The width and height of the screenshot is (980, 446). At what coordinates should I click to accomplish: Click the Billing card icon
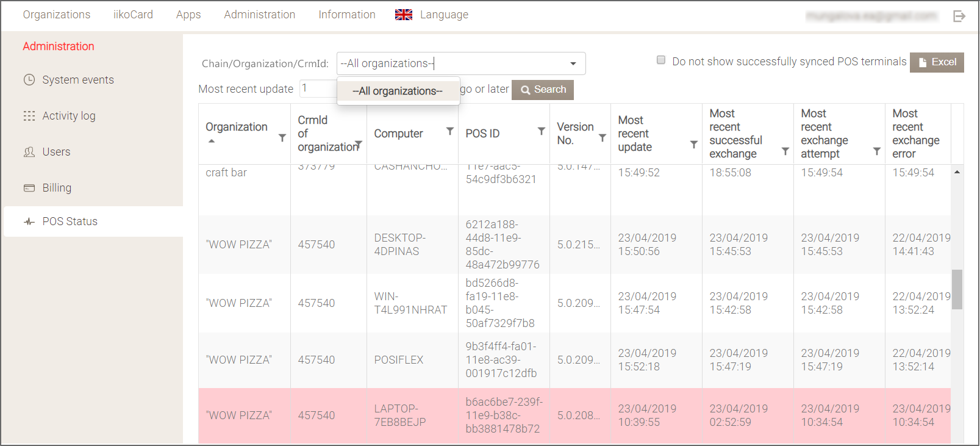tap(29, 188)
